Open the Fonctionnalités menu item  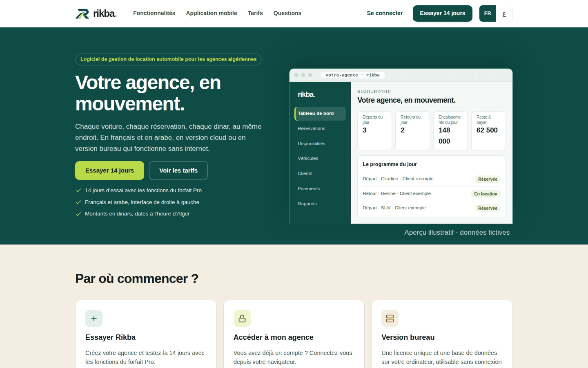pyautogui.click(x=154, y=13)
